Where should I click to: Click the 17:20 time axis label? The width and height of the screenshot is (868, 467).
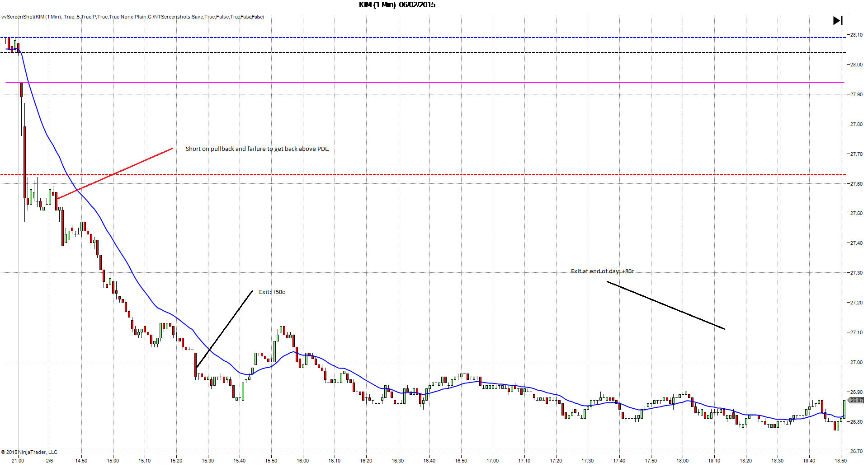556,461
